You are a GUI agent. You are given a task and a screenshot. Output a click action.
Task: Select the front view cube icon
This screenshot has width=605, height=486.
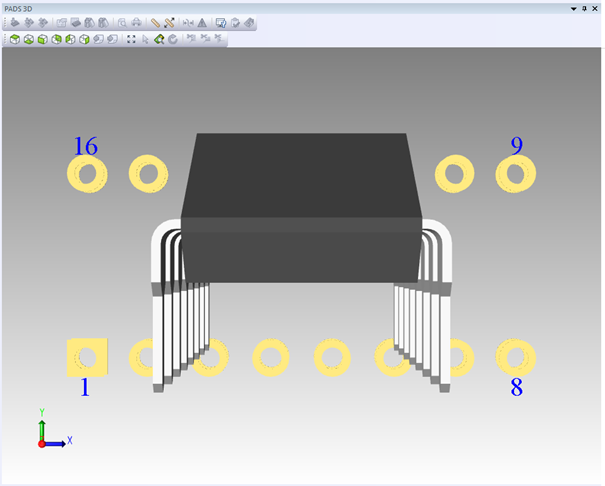pos(42,39)
